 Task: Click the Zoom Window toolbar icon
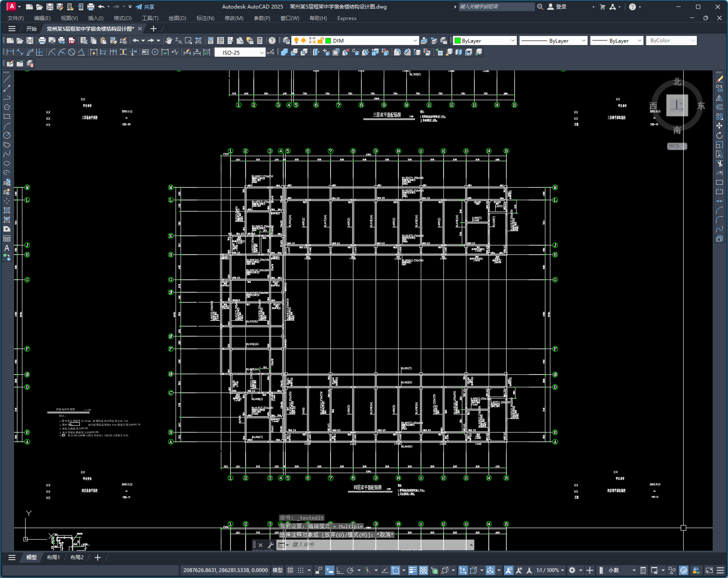point(188,41)
